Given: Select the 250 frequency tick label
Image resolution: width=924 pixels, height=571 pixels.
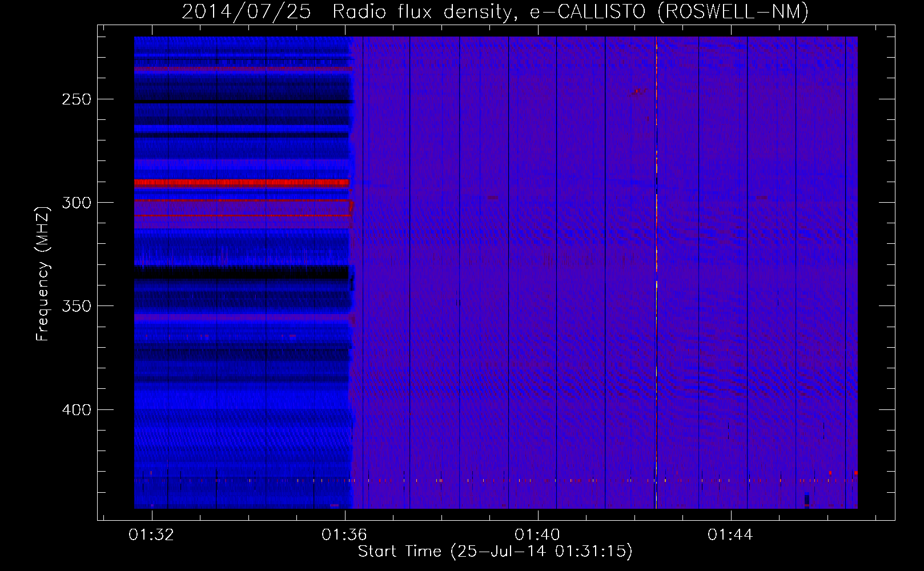Looking at the screenshot, I should pyautogui.click(x=76, y=99).
